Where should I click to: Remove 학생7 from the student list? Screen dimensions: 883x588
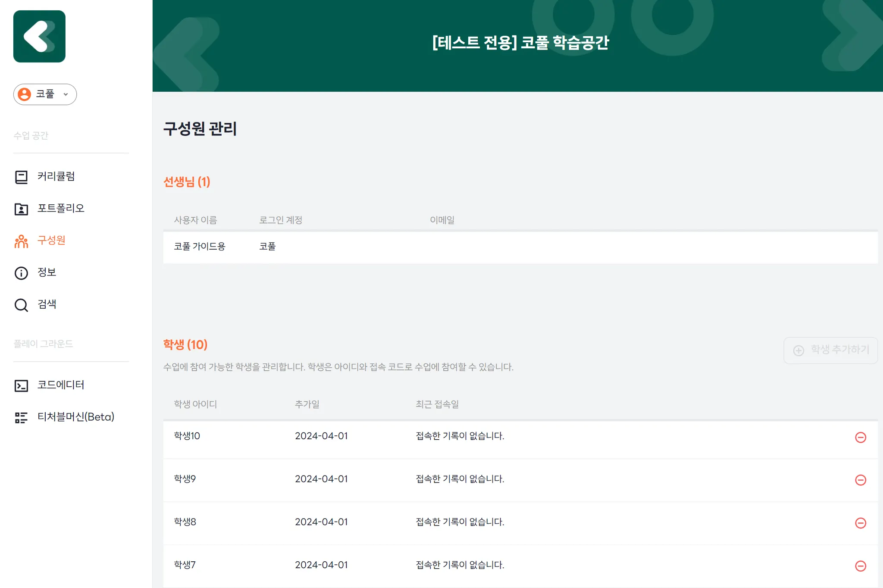[861, 566]
